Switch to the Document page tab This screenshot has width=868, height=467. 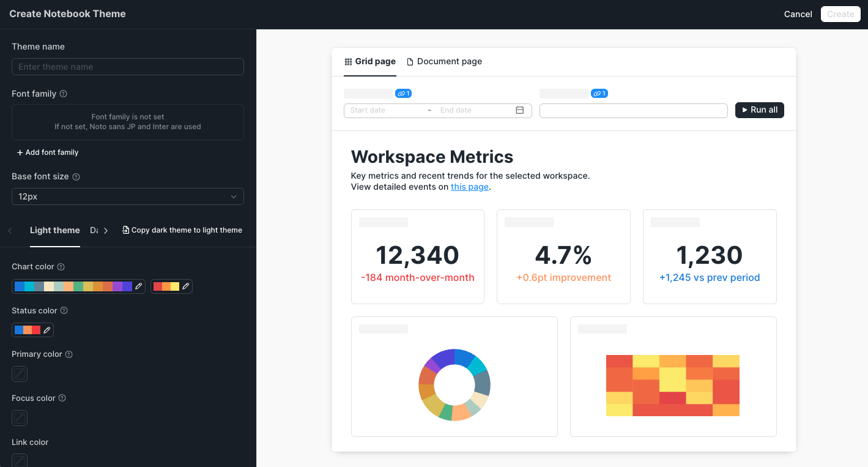tap(444, 61)
